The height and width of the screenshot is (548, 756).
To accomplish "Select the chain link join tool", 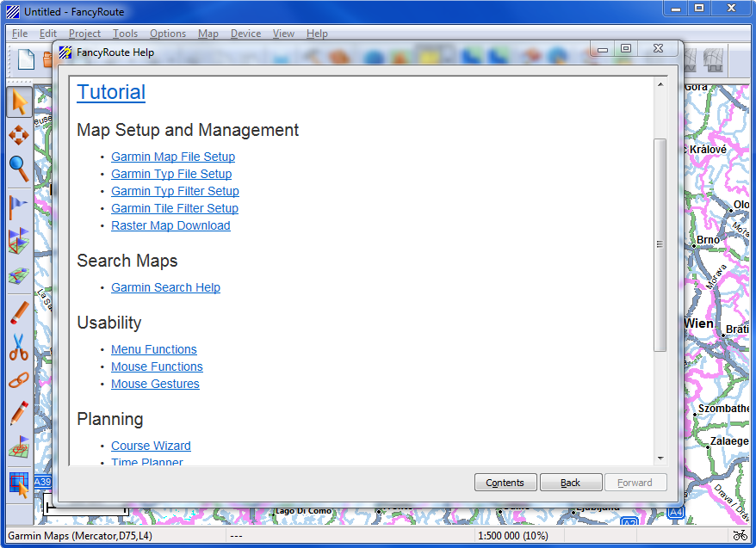I will 19,380.
